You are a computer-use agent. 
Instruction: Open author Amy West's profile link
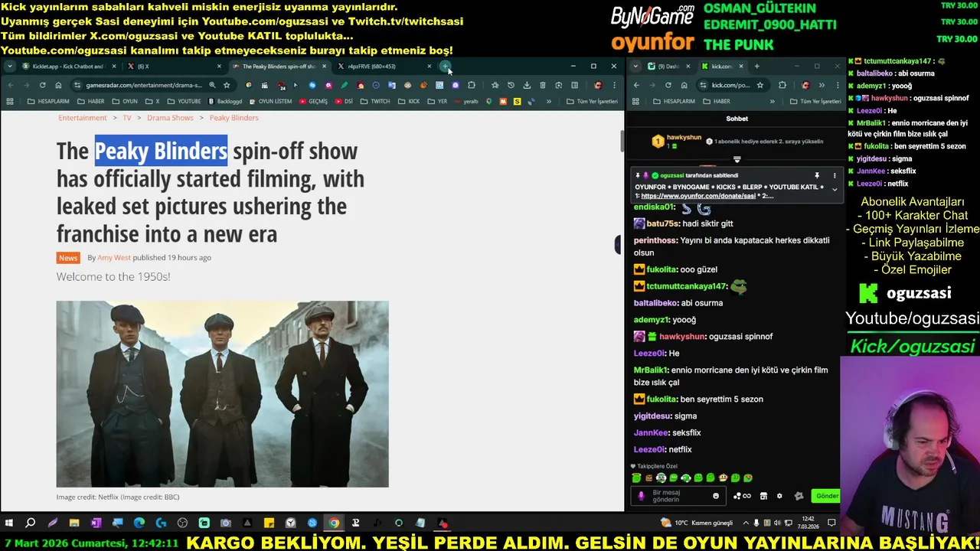point(114,258)
